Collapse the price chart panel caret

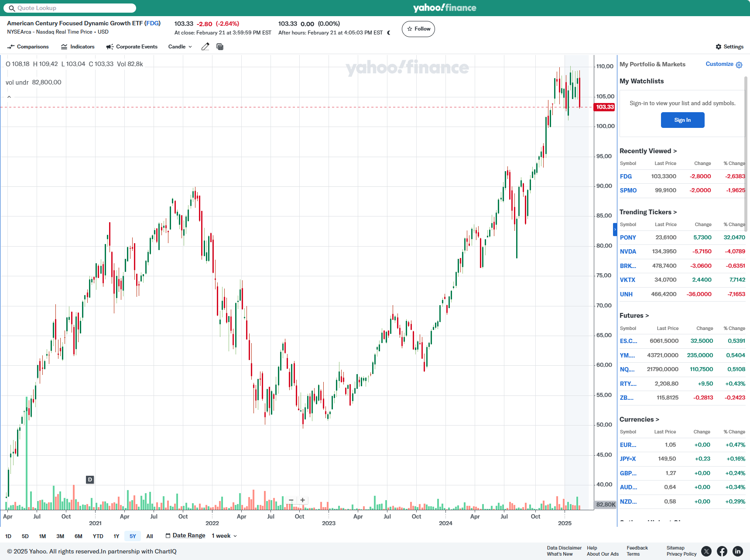coord(9,97)
